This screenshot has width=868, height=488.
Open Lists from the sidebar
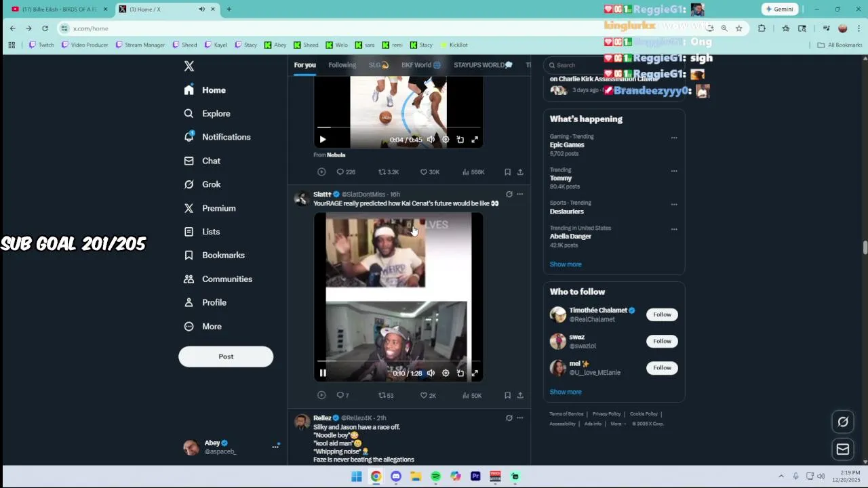pyautogui.click(x=201, y=232)
